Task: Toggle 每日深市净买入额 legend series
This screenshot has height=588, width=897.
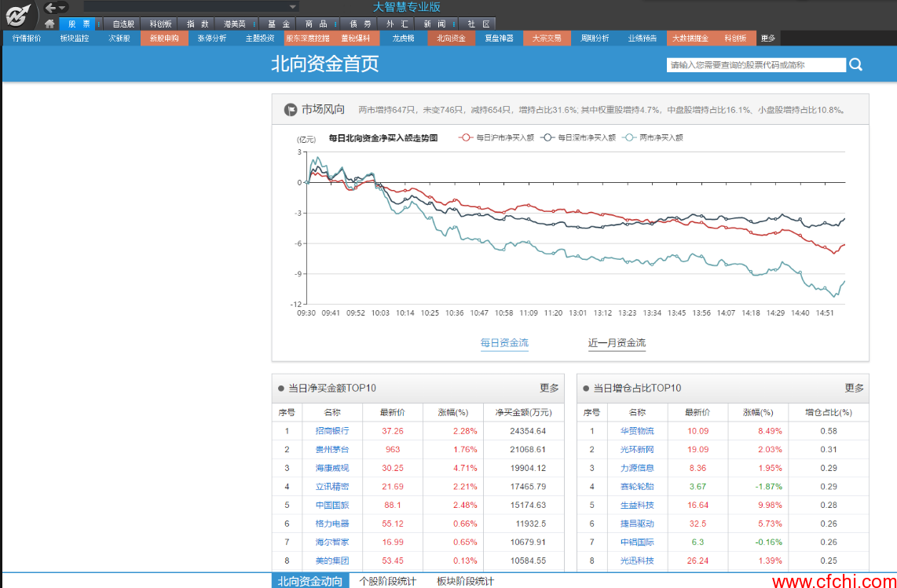Action: pos(578,138)
